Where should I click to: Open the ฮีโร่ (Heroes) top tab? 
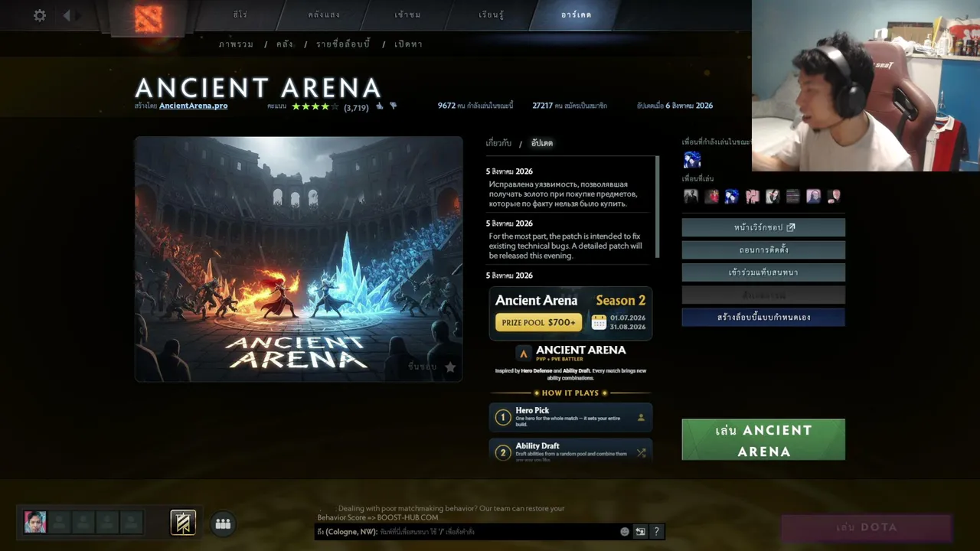click(240, 15)
